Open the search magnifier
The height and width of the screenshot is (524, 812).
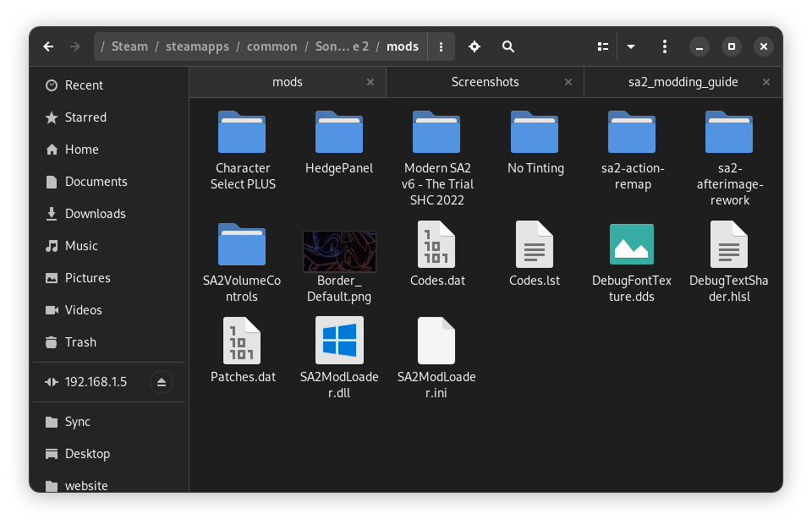[508, 46]
